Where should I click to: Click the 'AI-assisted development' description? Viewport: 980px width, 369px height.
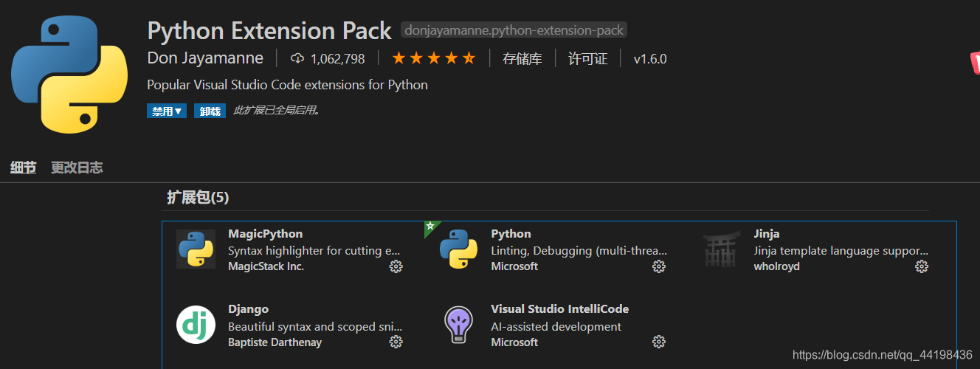point(556,326)
